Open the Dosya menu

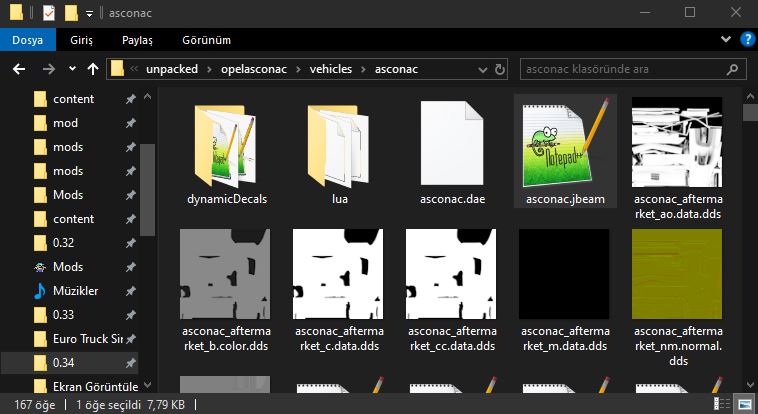point(28,40)
